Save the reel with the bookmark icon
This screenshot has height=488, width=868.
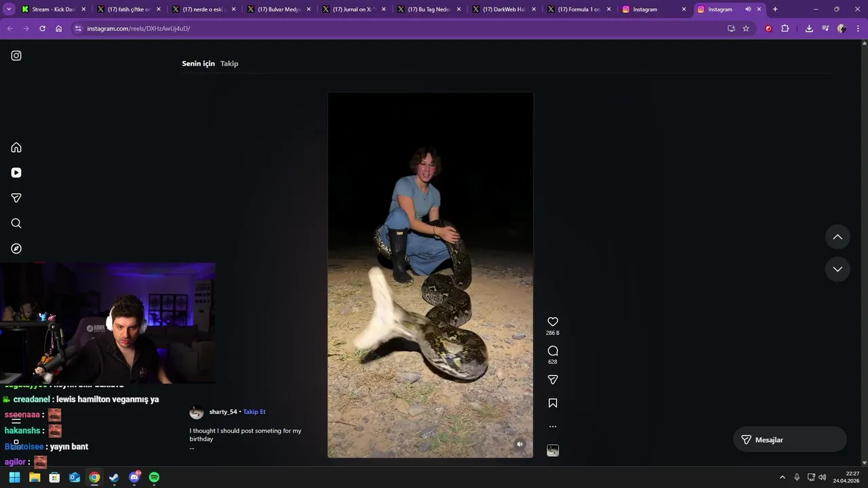click(553, 403)
